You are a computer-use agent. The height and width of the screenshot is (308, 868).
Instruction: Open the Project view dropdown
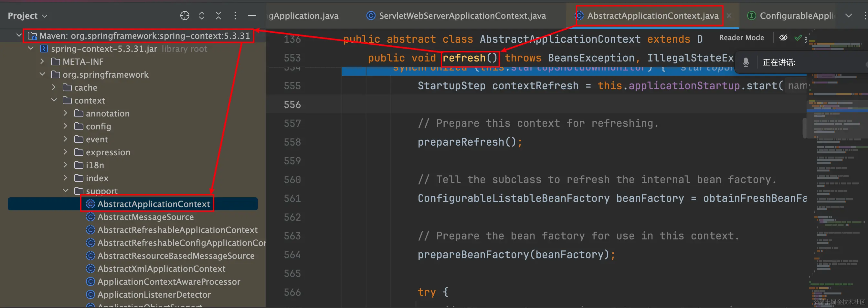(x=28, y=16)
